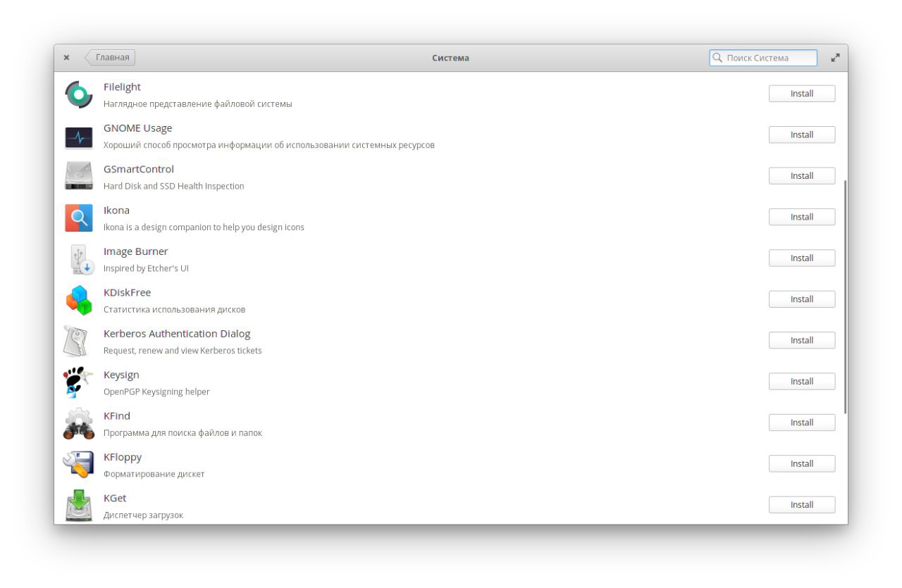Open the KGet title

(115, 498)
